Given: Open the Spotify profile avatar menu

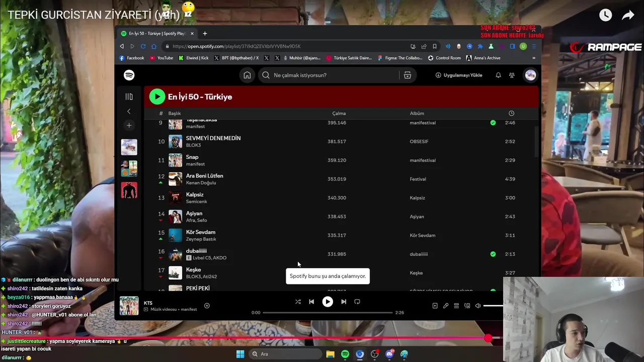Looking at the screenshot, I should tap(530, 75).
